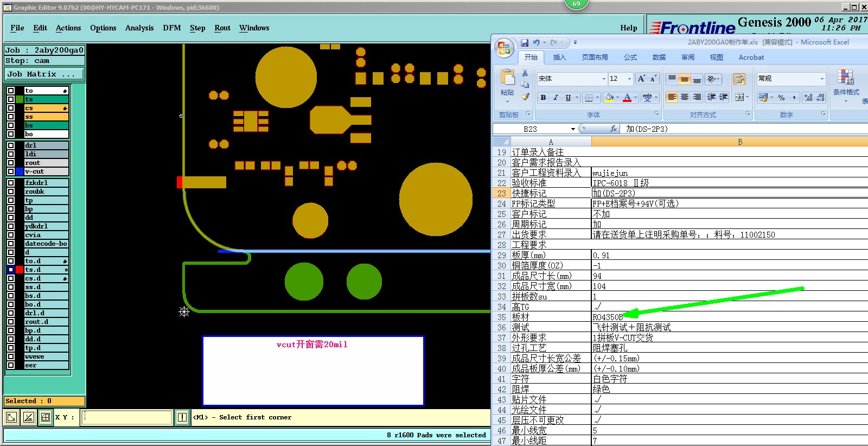Top-align the cell contents
The image size is (868, 446).
click(672, 79)
